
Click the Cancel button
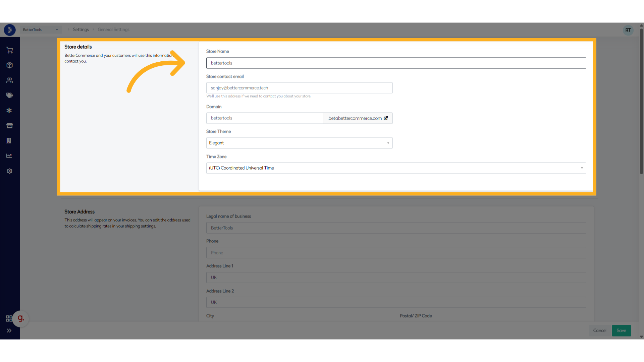click(x=599, y=330)
